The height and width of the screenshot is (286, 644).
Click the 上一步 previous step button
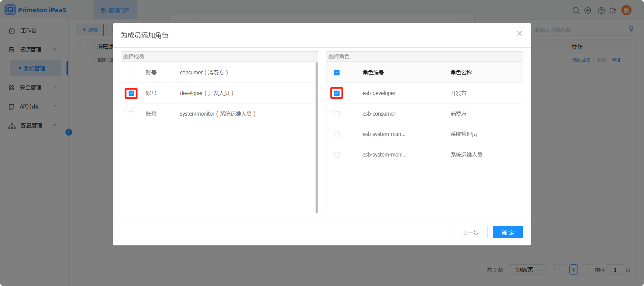pyautogui.click(x=470, y=232)
